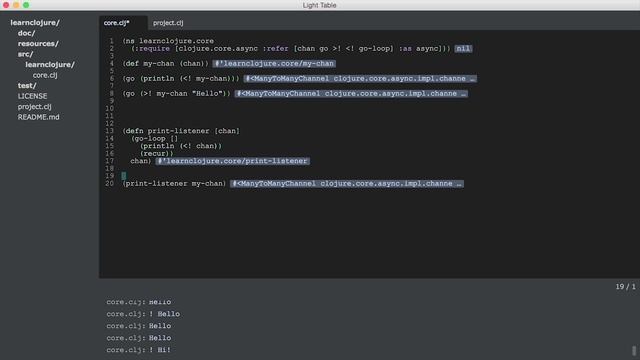Place cursor in (go (>! my-chan "Hello"))
The image size is (640, 360).
tap(176, 94)
